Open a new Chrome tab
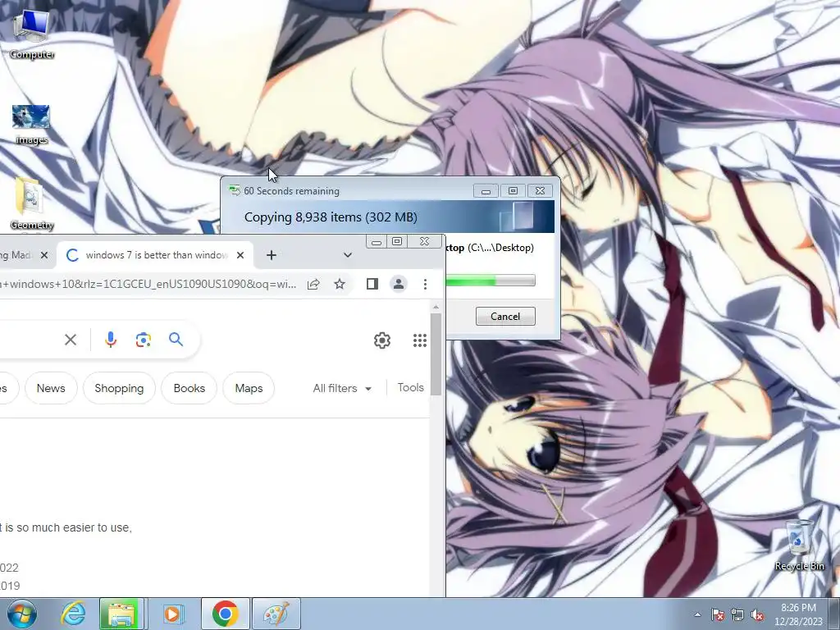The image size is (840, 630). [x=271, y=255]
